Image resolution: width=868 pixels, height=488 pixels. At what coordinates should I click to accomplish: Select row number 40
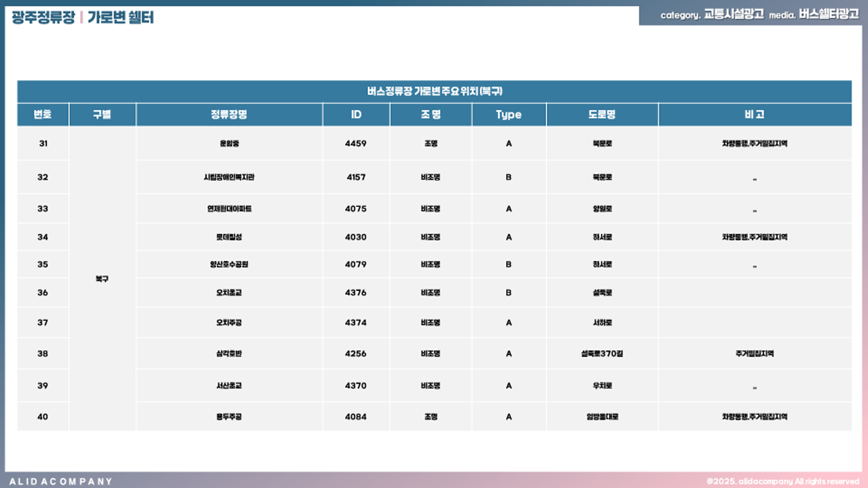pyautogui.click(x=43, y=417)
